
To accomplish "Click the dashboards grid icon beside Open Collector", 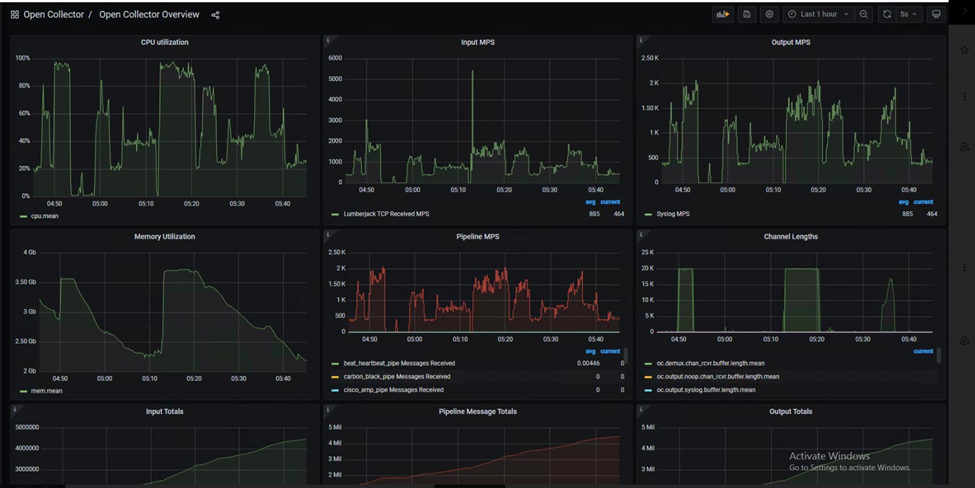I will coord(14,15).
